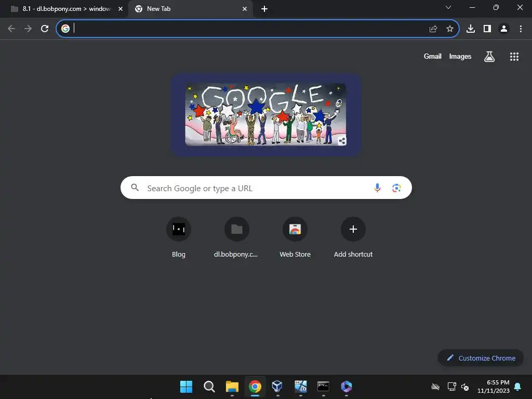Image resolution: width=532 pixels, height=399 pixels.
Task: Start voice search with the microphone
Action: tap(377, 188)
